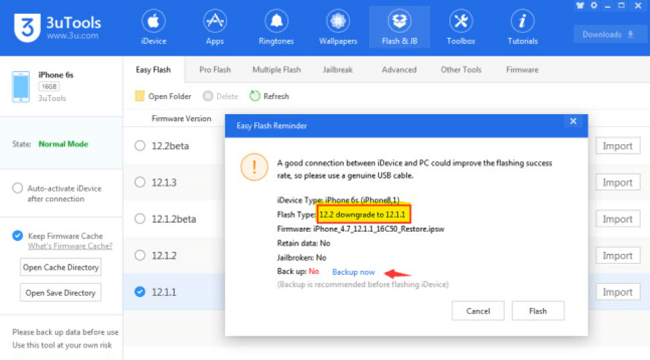Click the 3uTools logo
Screen dimensions: 650x360
(27, 28)
